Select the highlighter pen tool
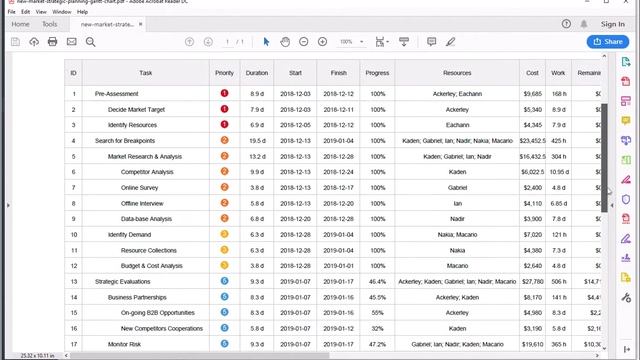The width and height of the screenshot is (640, 360). click(450, 42)
